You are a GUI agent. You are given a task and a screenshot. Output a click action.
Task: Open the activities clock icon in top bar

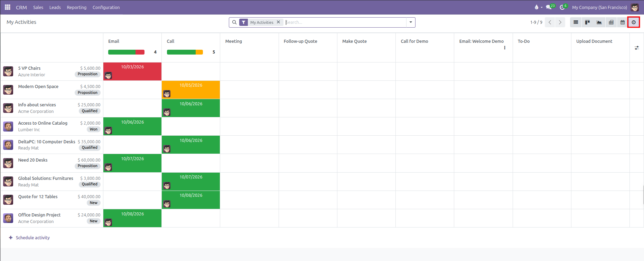point(562,7)
